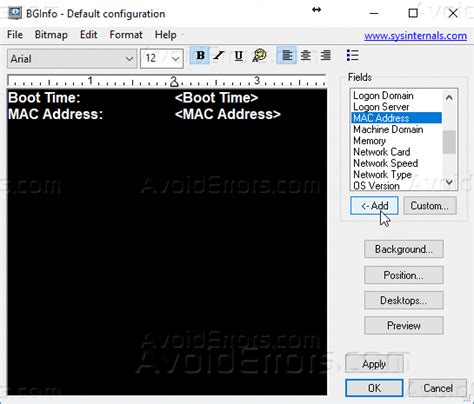The width and height of the screenshot is (474, 404).
Task: Maximize the BGInfo window
Action: pyautogui.click(x=413, y=13)
